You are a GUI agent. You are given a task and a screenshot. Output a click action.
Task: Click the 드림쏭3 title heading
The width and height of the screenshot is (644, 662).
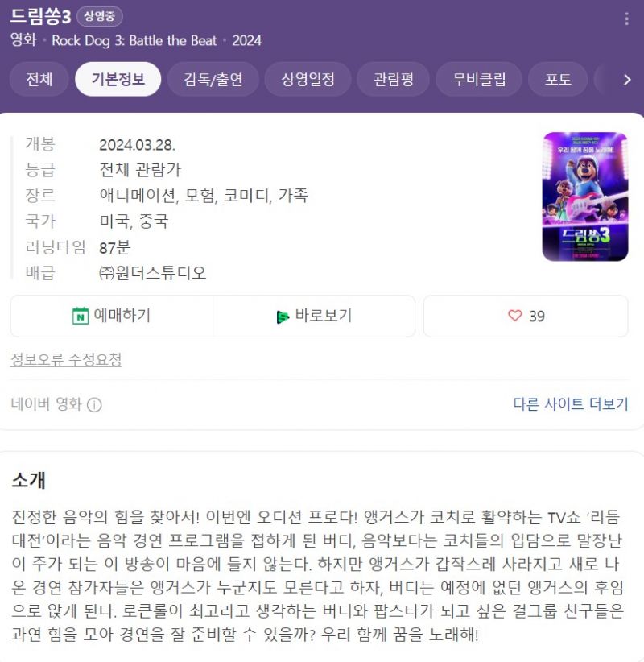(40, 16)
